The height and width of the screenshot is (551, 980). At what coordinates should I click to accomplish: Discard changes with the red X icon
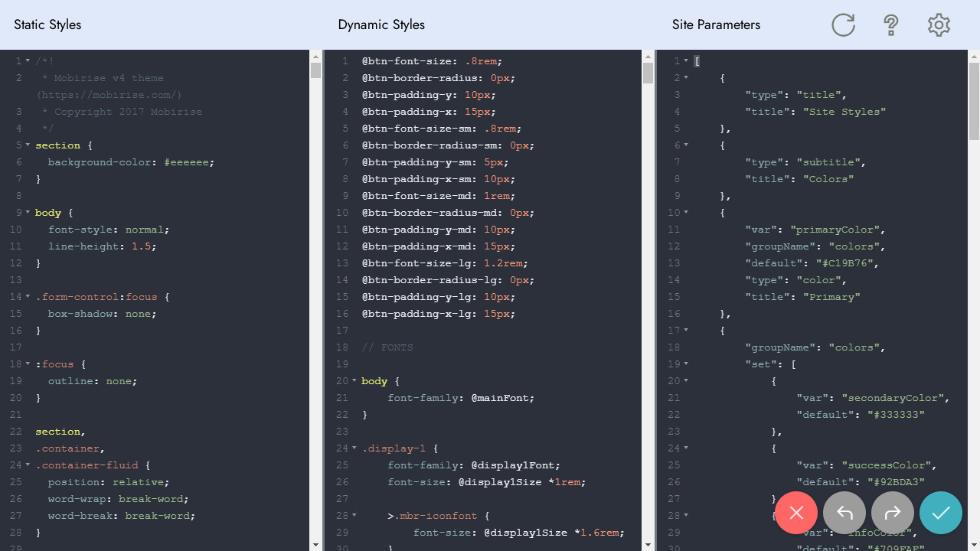point(796,513)
